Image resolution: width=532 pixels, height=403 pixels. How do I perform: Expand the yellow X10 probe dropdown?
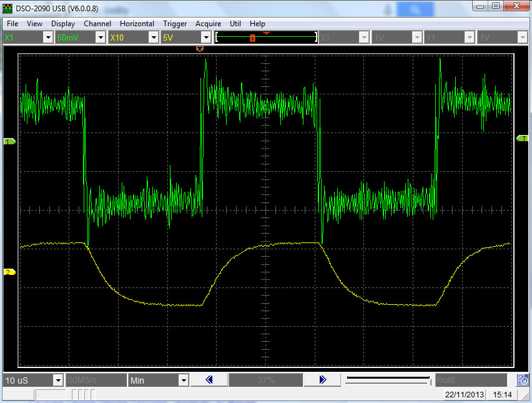tap(153, 37)
